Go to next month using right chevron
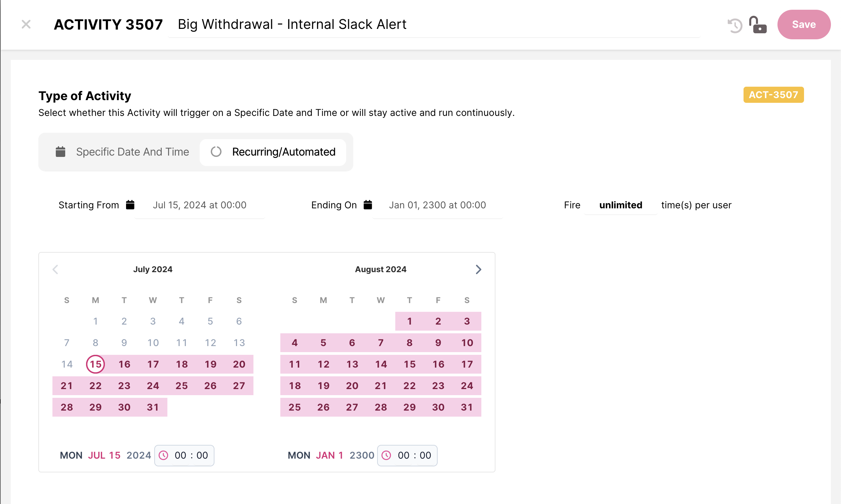Image resolution: width=841 pixels, height=504 pixels. click(478, 269)
